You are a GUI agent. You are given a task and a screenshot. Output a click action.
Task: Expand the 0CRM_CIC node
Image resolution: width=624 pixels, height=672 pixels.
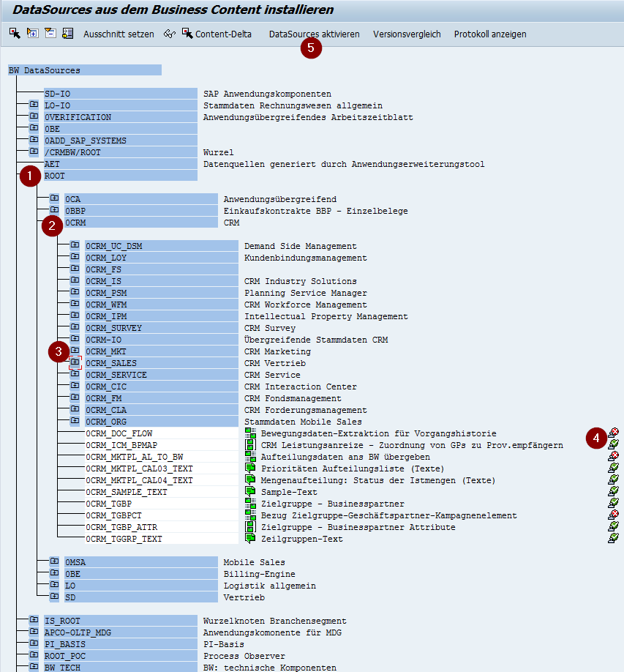(75, 385)
